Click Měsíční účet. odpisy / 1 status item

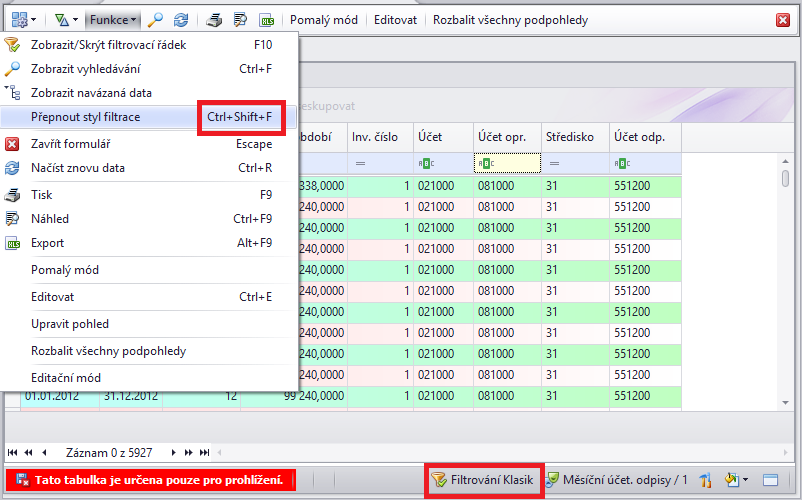click(616, 480)
